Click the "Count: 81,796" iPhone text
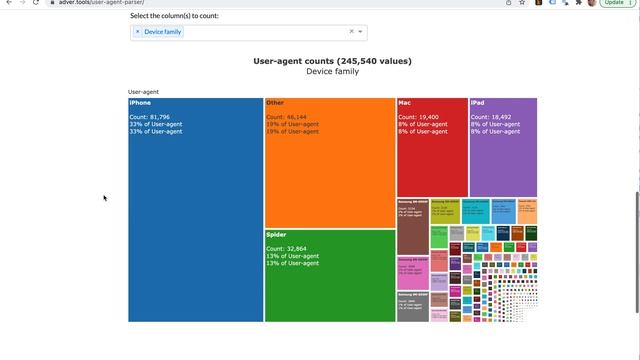 150,117
